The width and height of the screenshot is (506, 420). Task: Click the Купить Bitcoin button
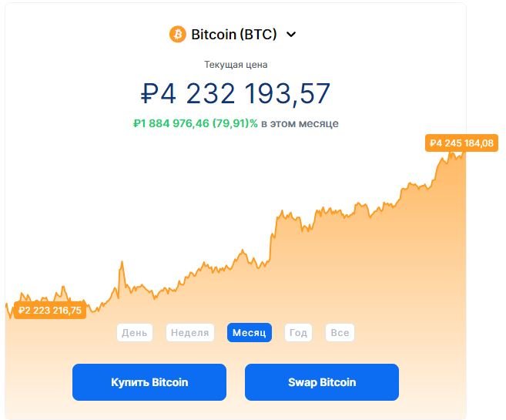click(149, 382)
